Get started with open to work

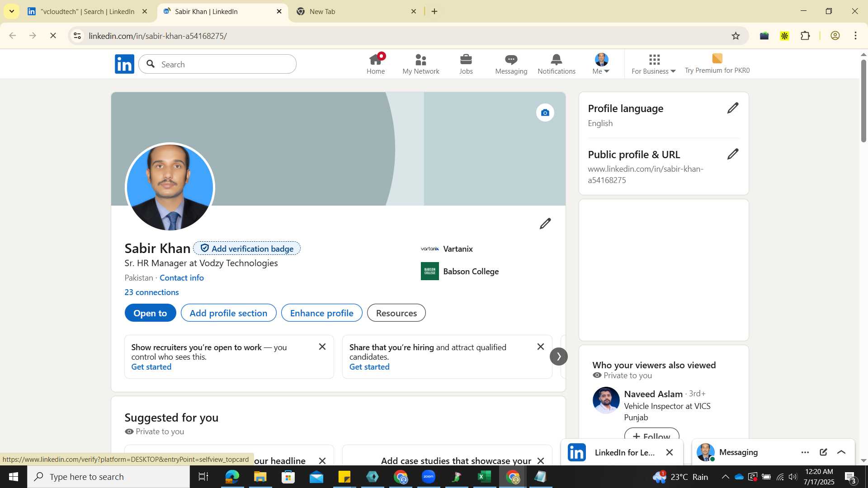click(151, 367)
